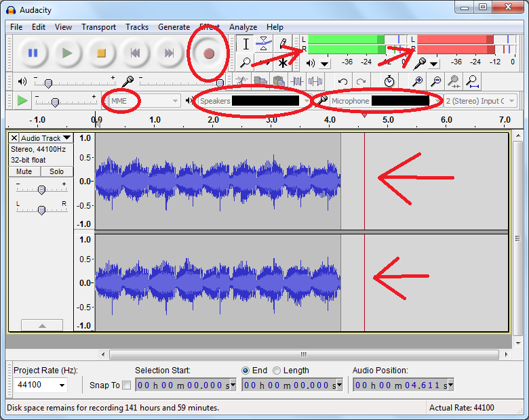This screenshot has width=529, height=420.
Task: Click the Cut scissors icon
Action: click(242, 81)
